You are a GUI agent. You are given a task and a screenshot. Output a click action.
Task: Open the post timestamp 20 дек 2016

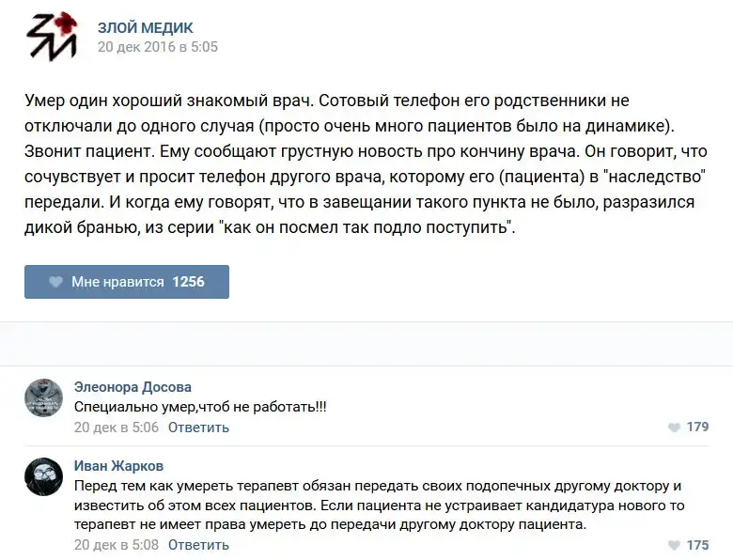[158, 47]
